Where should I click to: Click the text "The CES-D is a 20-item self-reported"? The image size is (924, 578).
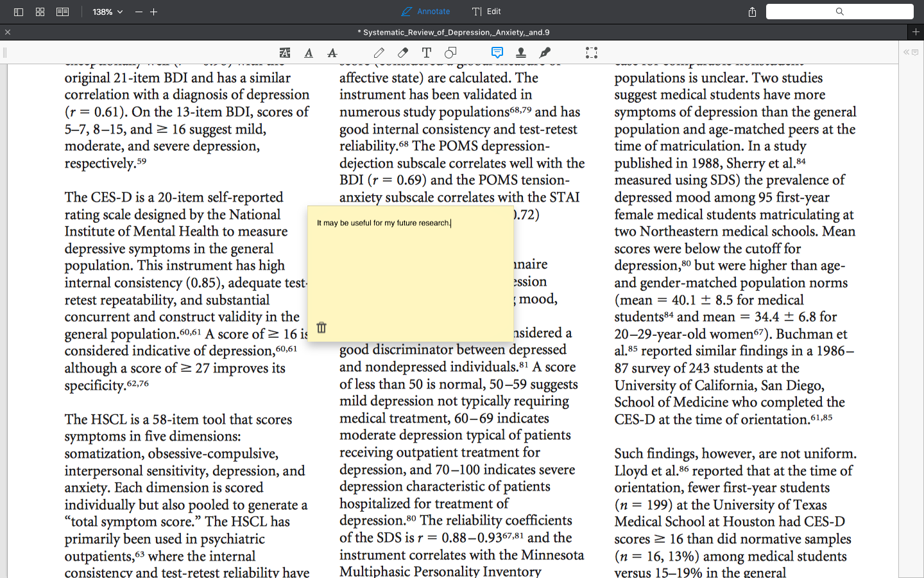(x=174, y=197)
